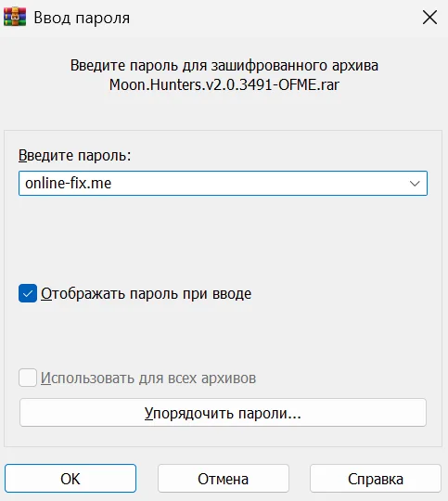448x501 pixels.
Task: Toggle 'Использовать для всех архивов' checkbox
Action: click(x=28, y=378)
